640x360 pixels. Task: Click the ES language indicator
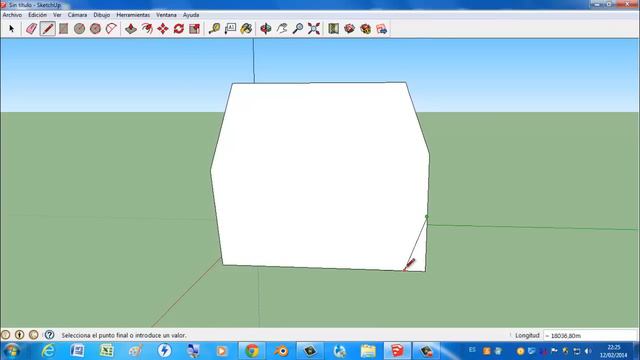coord(472,350)
